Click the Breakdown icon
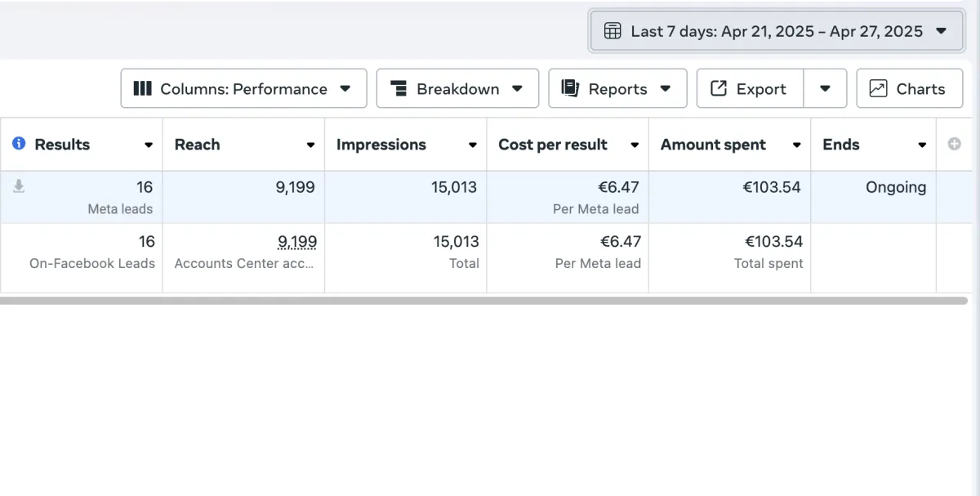The width and height of the screenshot is (980, 496). coord(399,88)
